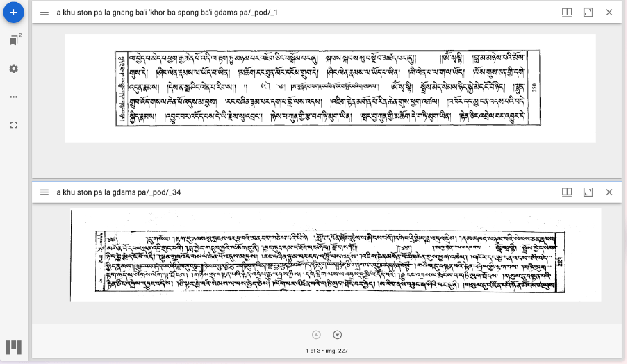The image size is (628, 364).
Task: Close the _pod/_1 window
Action: pos(609,13)
